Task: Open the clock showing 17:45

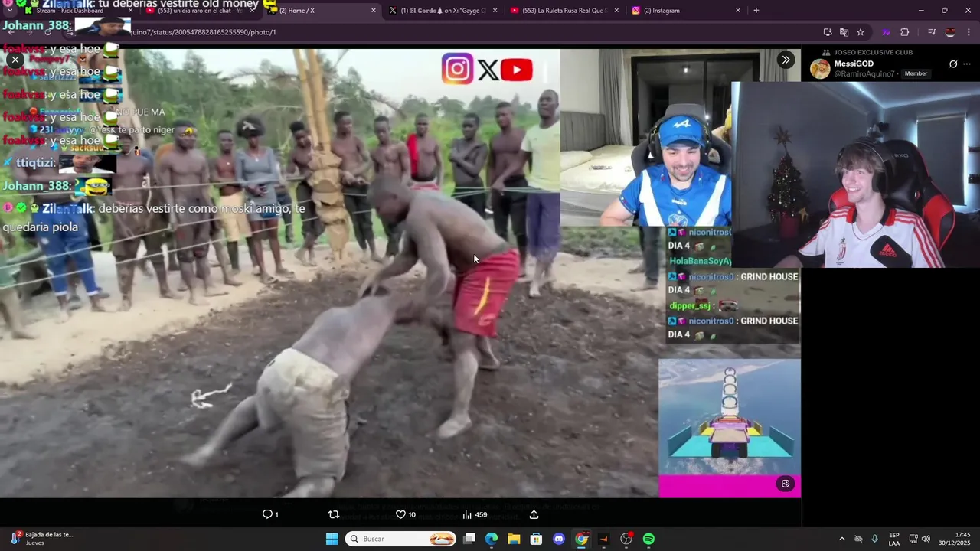Action: [955, 539]
